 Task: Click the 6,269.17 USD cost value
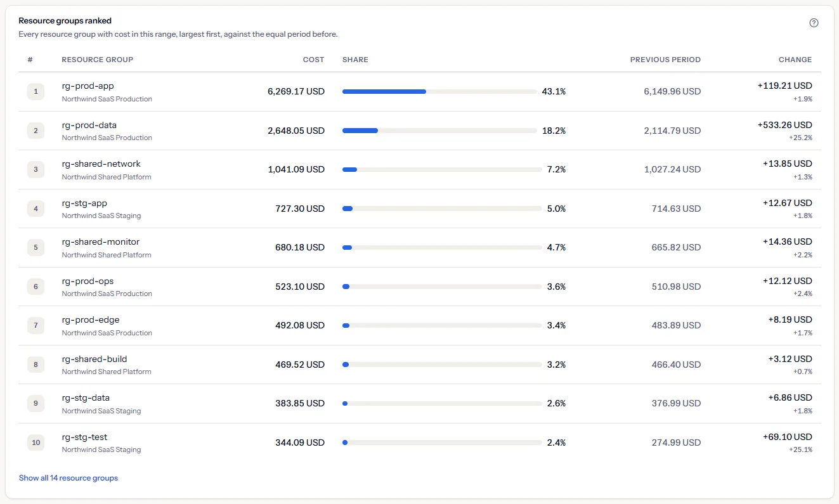[296, 91]
